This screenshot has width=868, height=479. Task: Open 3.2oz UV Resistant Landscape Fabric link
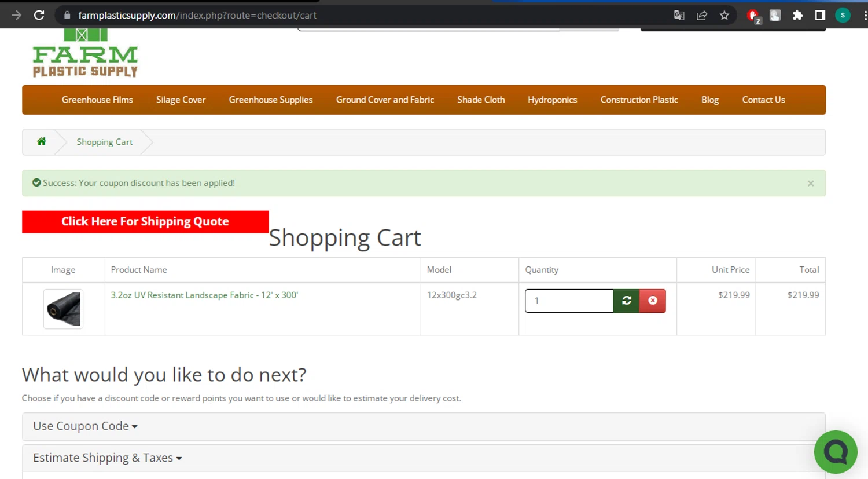[x=204, y=295]
